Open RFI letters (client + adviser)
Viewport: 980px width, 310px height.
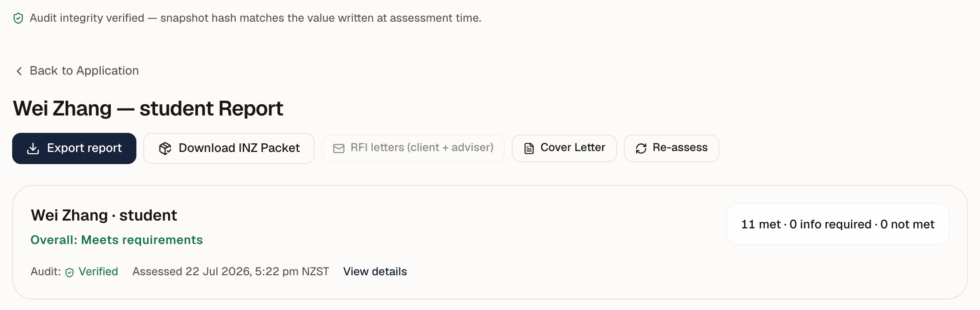pos(413,148)
